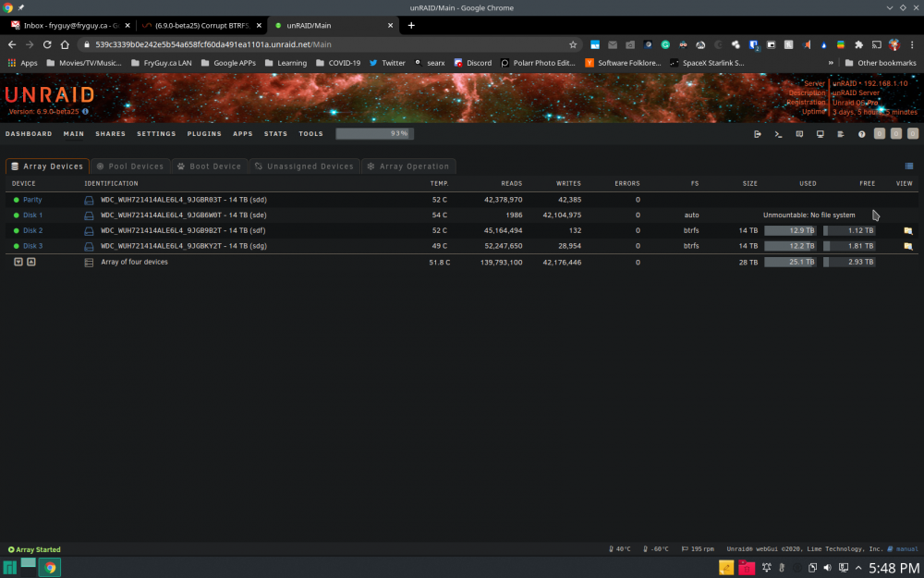Toggle Unraid help question-mark icon
The height and width of the screenshot is (578, 924).
(861, 134)
